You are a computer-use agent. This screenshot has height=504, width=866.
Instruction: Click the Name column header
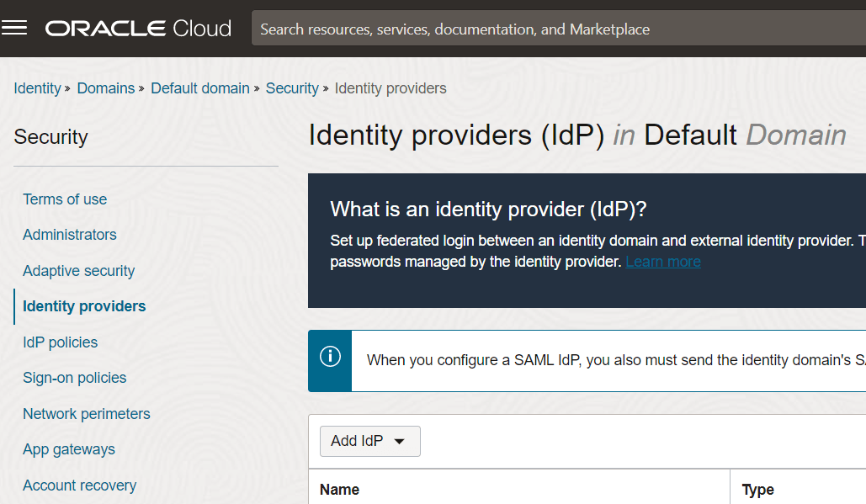(x=340, y=489)
